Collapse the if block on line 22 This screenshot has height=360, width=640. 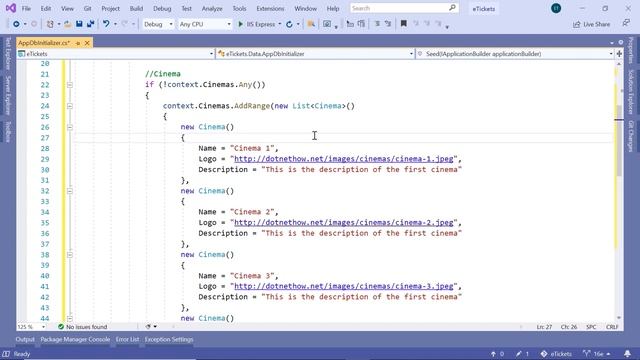coord(70,85)
